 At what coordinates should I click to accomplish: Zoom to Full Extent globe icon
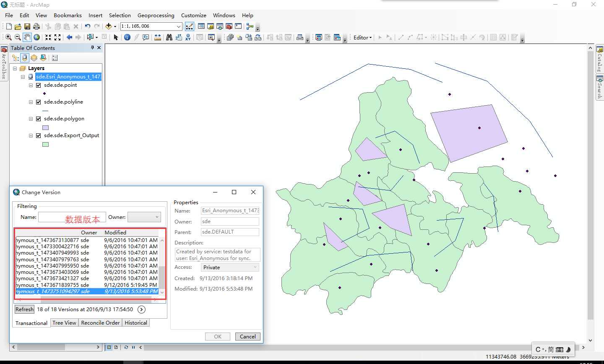37,37
